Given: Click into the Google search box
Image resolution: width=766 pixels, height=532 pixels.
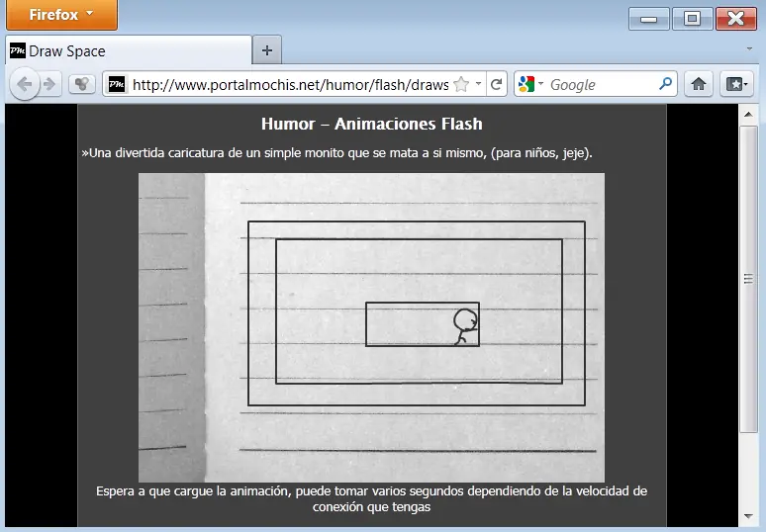Looking at the screenshot, I should [x=602, y=85].
